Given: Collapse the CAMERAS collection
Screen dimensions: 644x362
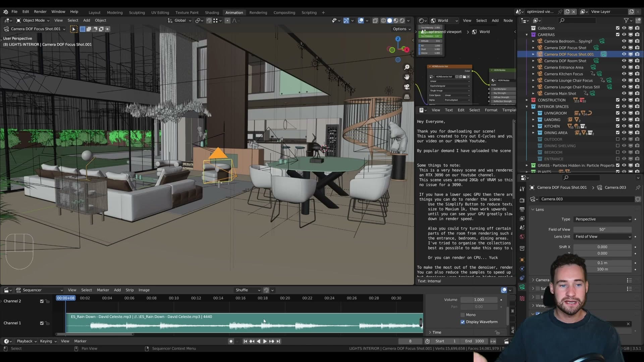Looking at the screenshot, I should [x=527, y=35].
